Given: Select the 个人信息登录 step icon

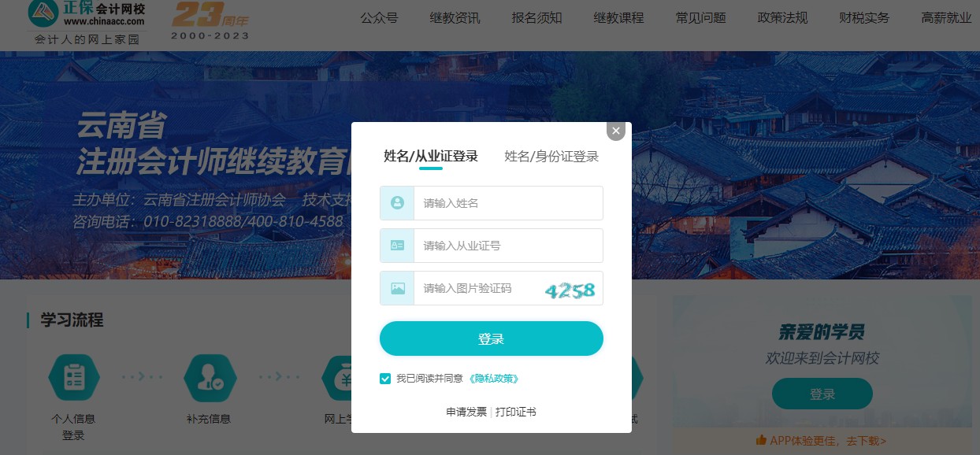Looking at the screenshot, I should click(x=73, y=378).
